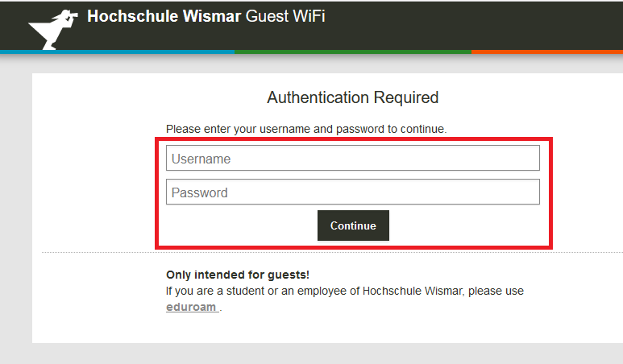Click the blue stripe under the header

[117, 52]
